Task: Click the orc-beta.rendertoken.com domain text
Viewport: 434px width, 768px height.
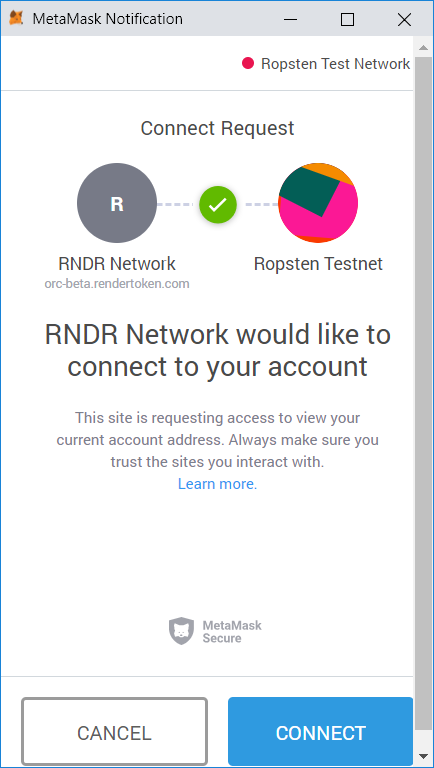Action: (x=117, y=284)
